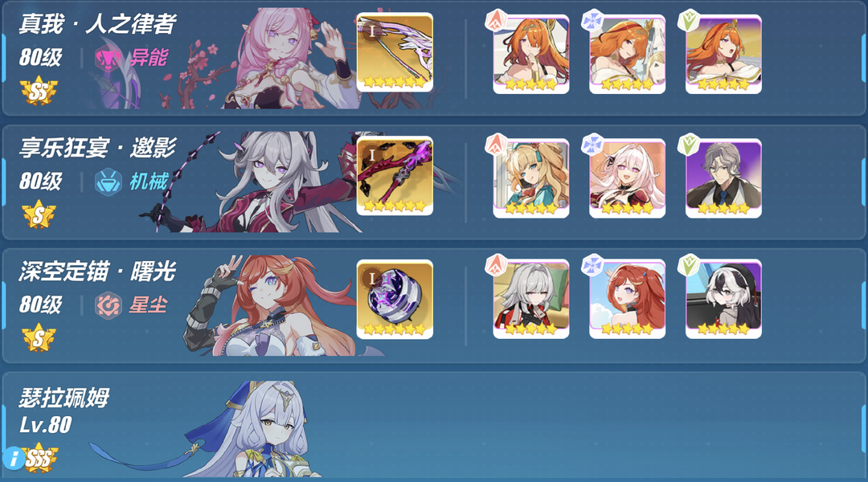This screenshot has height=482, width=868.
Task: Click the 机械 type icon
Action: (x=108, y=182)
